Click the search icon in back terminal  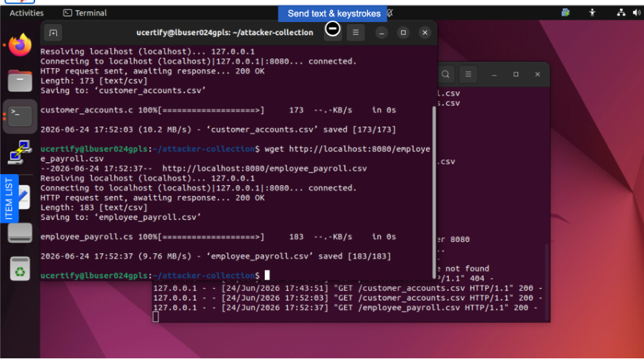[446, 74]
